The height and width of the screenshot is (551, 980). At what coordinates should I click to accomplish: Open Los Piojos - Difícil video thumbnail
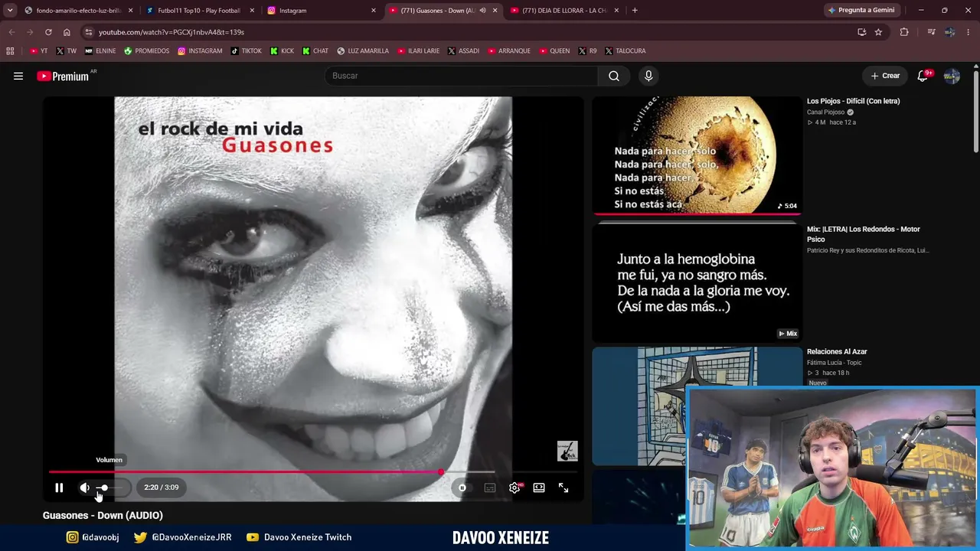click(697, 155)
